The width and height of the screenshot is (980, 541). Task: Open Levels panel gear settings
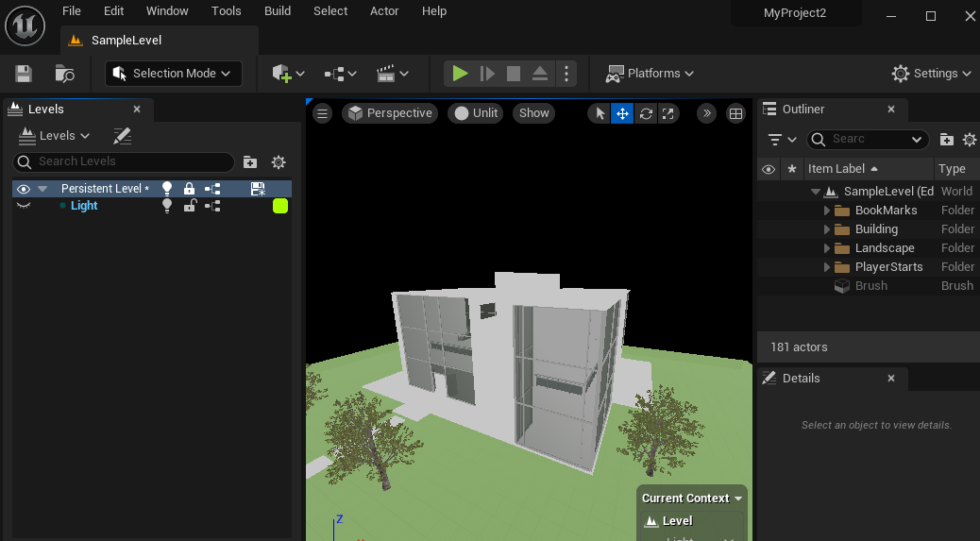pyautogui.click(x=279, y=162)
